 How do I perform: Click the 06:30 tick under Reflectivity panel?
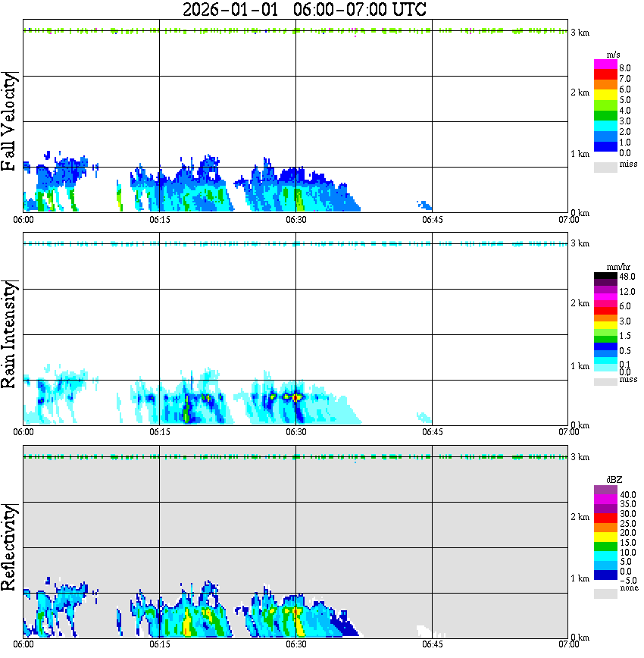[x=296, y=644]
